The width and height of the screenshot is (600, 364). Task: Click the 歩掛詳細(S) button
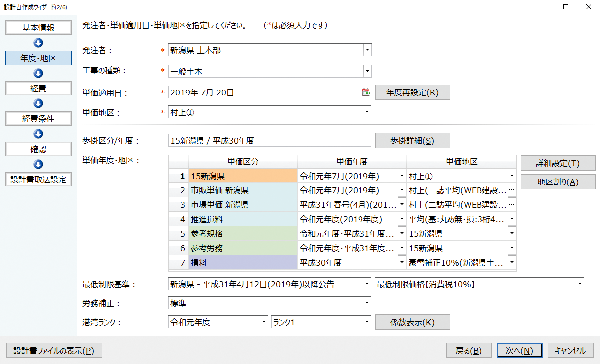click(412, 141)
